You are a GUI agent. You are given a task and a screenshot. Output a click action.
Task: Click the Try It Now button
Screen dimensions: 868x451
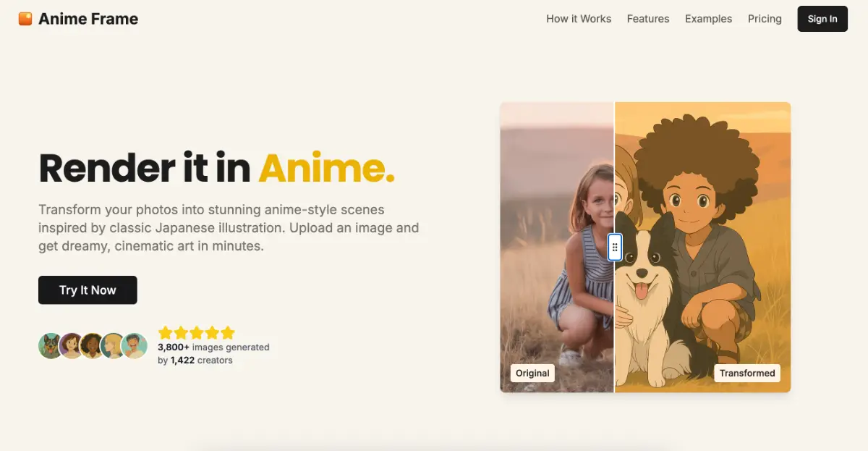click(88, 290)
